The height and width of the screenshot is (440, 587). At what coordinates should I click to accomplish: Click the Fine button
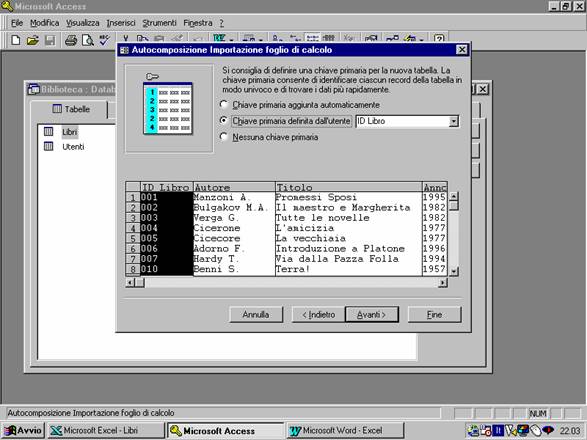(434, 315)
